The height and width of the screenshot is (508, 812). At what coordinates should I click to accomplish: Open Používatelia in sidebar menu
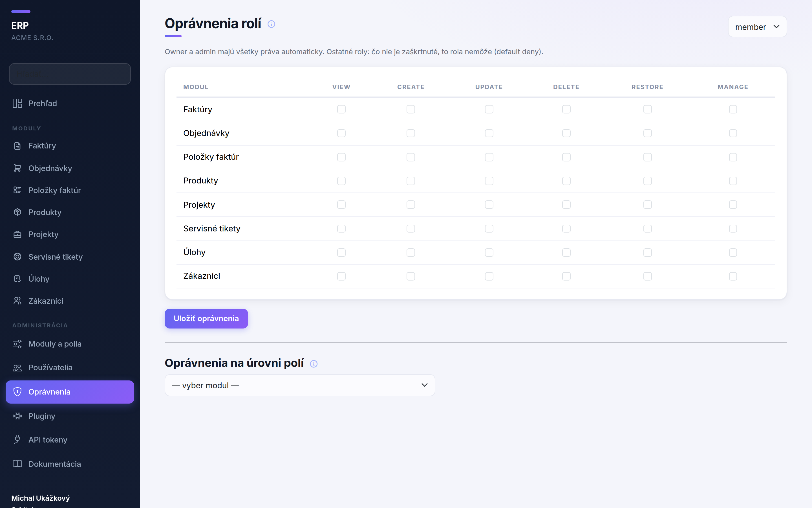click(70, 367)
